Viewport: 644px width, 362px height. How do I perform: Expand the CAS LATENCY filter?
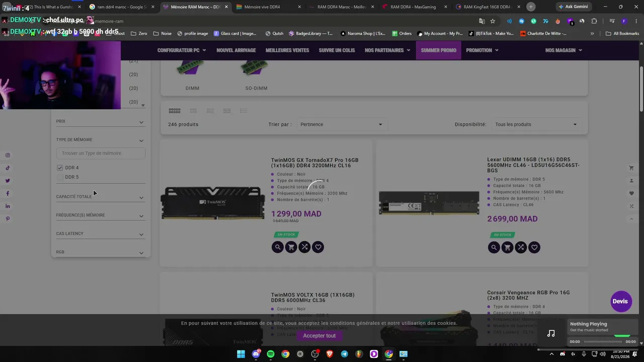101,233
